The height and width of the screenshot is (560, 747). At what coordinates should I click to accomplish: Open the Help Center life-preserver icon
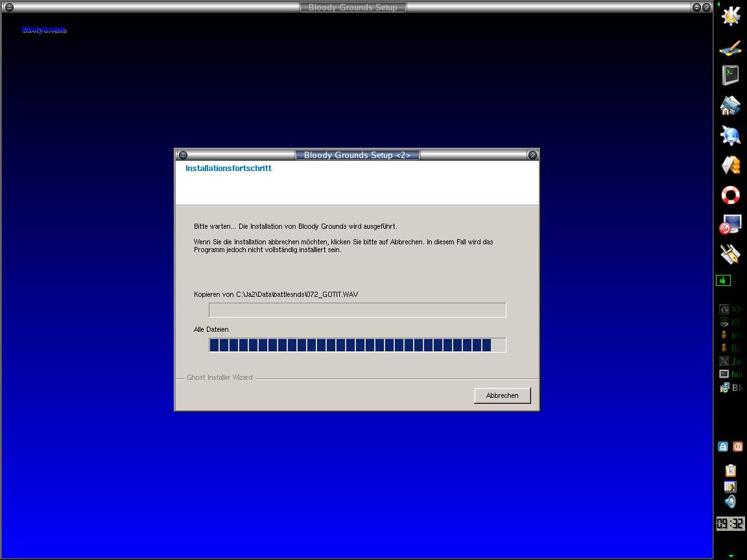click(x=730, y=194)
